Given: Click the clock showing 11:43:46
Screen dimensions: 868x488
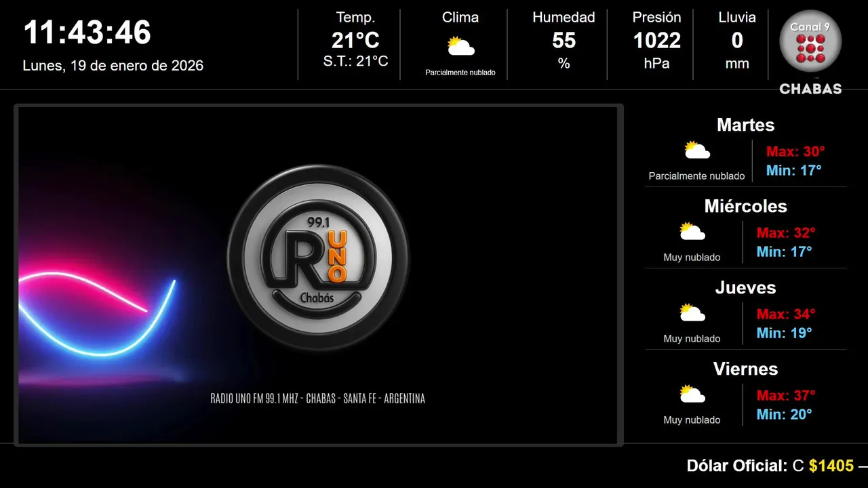Looking at the screenshot, I should coord(87,33).
